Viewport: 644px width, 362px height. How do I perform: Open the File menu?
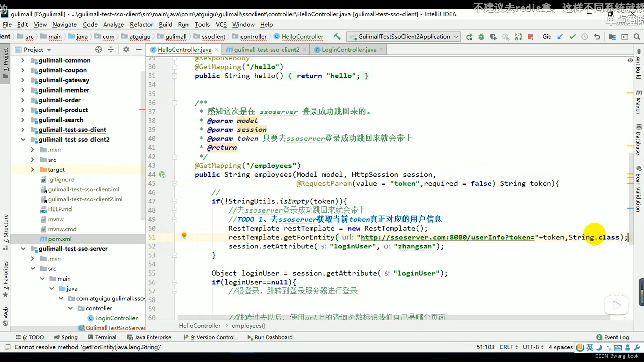7,24
